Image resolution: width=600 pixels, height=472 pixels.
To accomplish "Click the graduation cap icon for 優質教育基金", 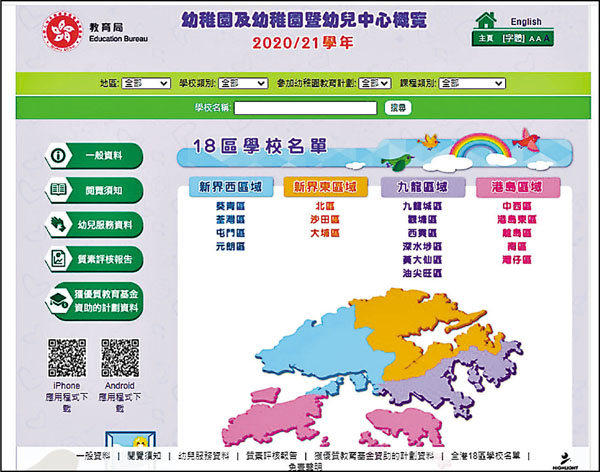I will click(58, 298).
